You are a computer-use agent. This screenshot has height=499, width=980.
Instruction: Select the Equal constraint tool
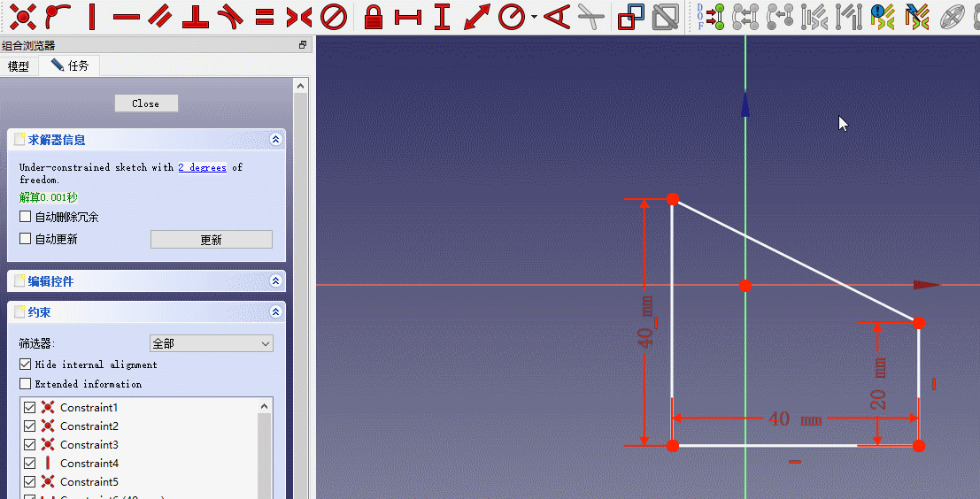[265, 17]
